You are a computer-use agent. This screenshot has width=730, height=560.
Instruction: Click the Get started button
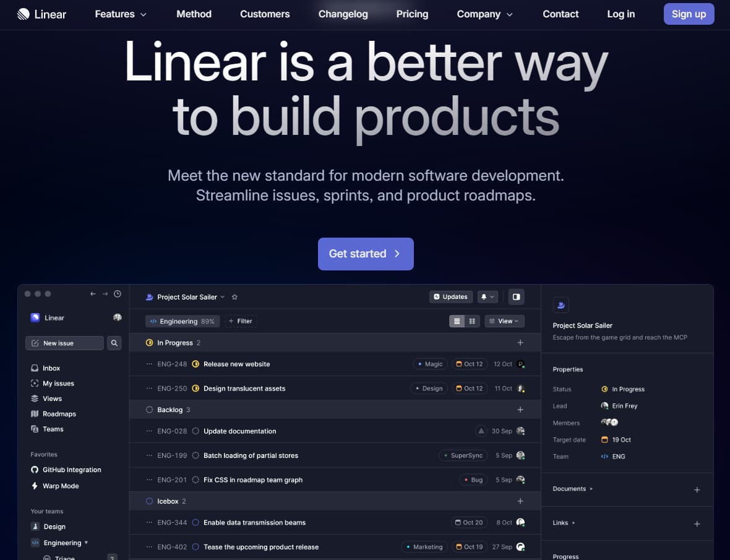366,254
